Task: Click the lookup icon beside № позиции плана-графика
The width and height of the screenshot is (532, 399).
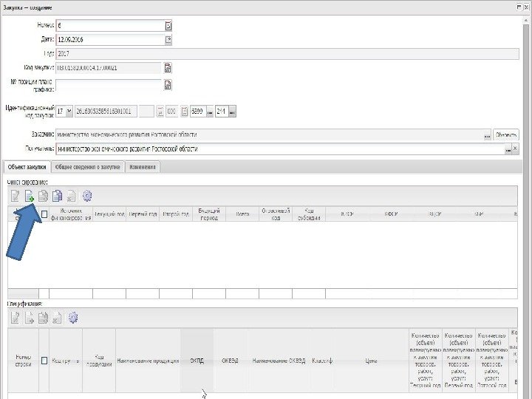Action: [168, 85]
